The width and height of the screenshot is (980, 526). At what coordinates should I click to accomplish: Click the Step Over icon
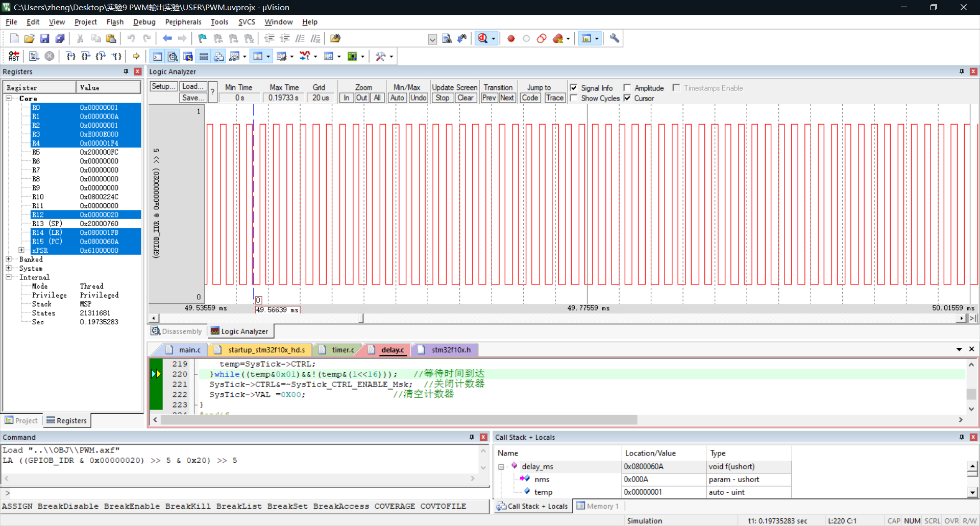[x=86, y=56]
